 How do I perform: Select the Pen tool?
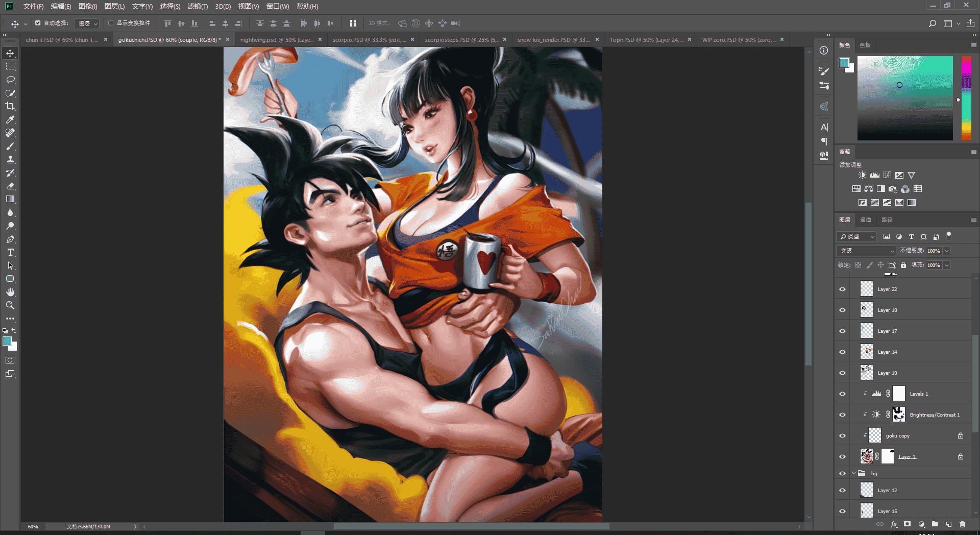point(10,239)
